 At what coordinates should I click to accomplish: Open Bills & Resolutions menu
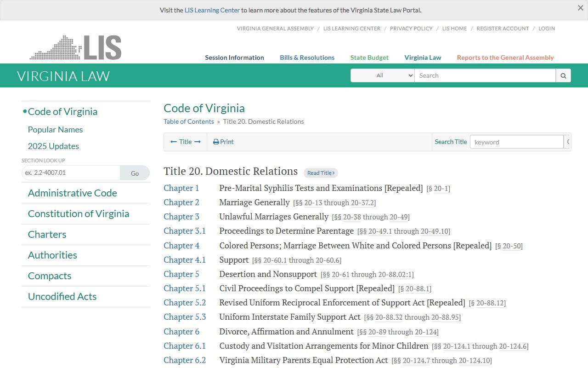pyautogui.click(x=307, y=57)
